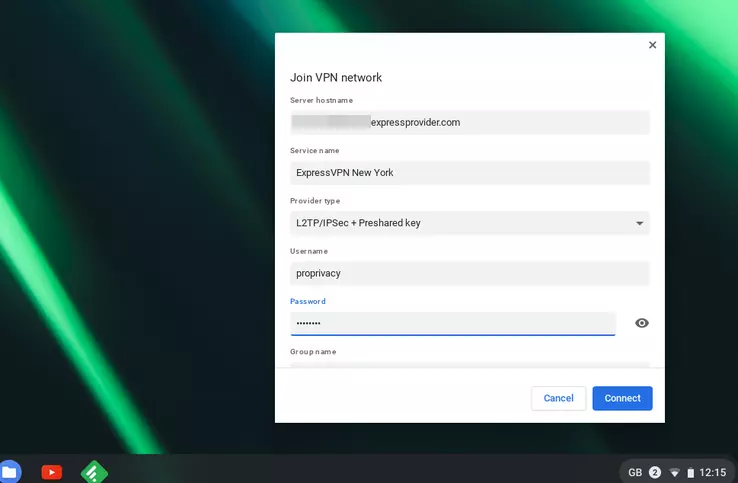738x483 pixels.
Task: Focus the Server hostname field
Action: (x=470, y=122)
